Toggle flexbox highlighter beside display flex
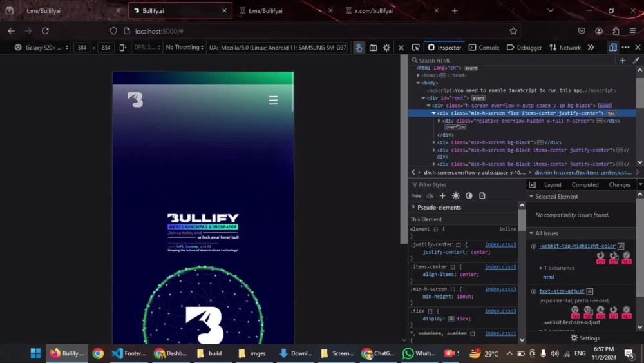The height and width of the screenshot is (363, 644). point(451,319)
